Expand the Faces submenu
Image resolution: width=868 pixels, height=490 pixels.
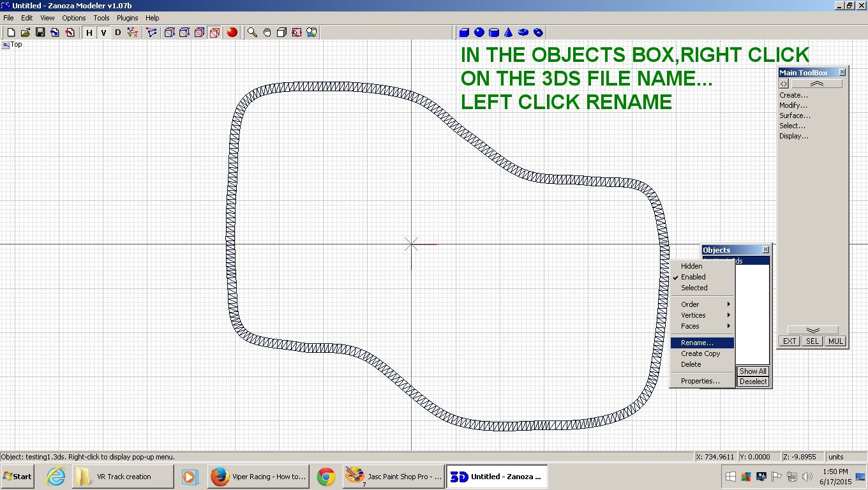click(703, 326)
